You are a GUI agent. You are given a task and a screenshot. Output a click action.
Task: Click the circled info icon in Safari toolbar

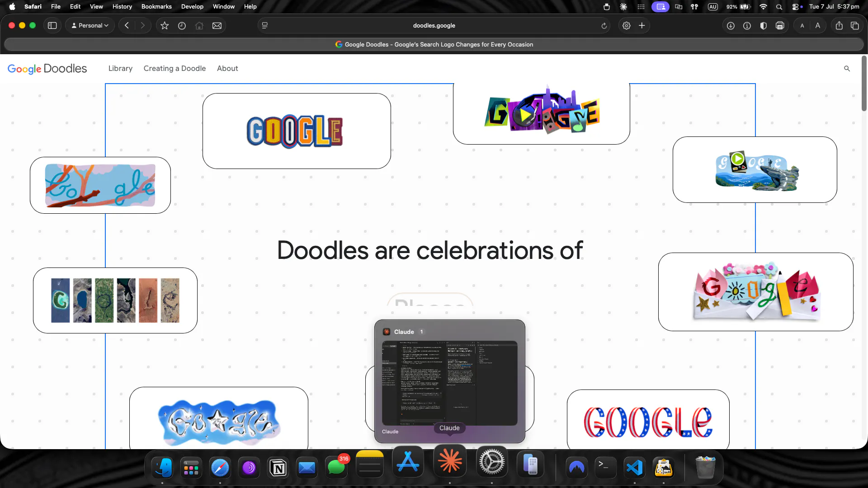[x=747, y=26]
